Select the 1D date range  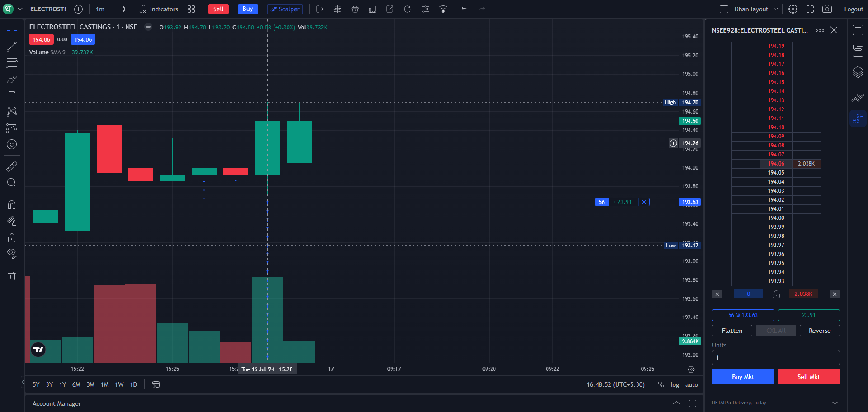tap(133, 384)
